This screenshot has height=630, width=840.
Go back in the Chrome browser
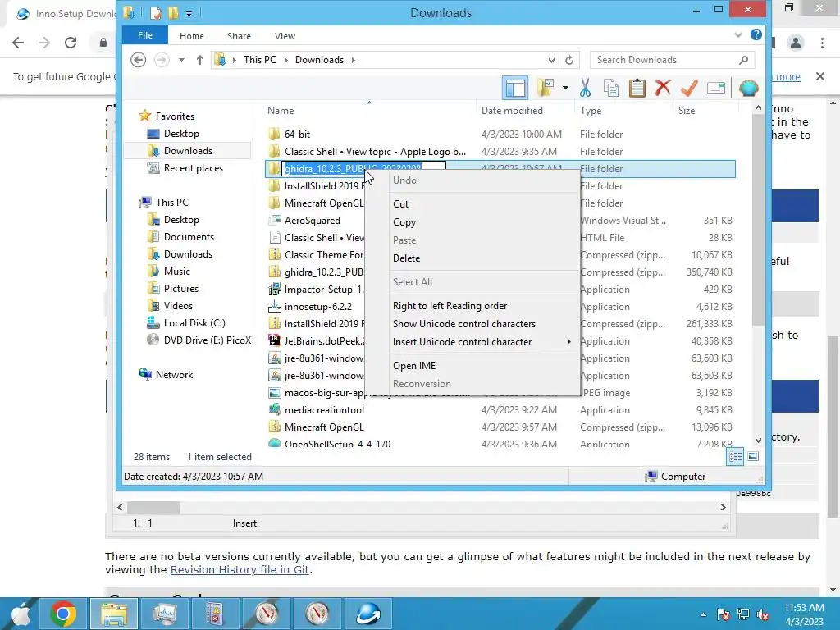coord(18,43)
